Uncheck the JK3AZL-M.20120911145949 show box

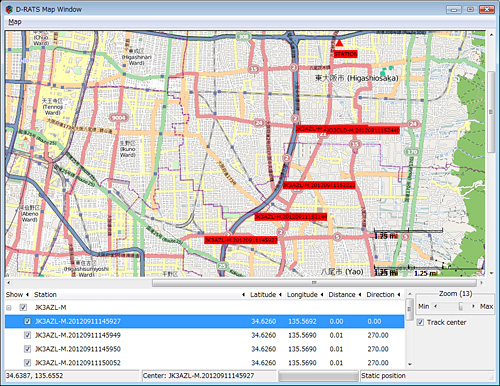point(28,335)
